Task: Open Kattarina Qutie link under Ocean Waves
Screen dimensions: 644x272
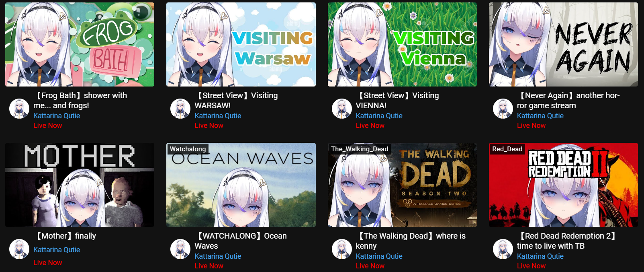Action: click(218, 256)
